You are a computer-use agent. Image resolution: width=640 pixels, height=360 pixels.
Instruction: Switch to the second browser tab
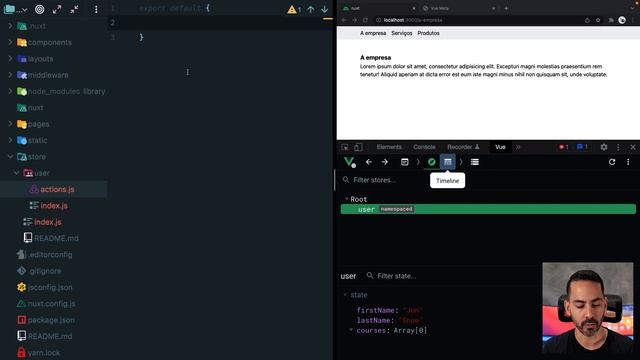click(458, 8)
